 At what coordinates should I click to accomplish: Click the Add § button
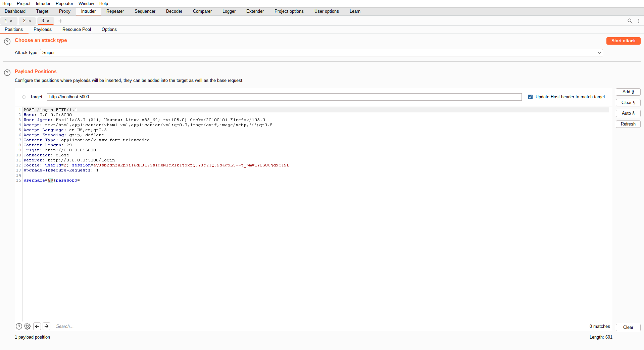pos(628,92)
